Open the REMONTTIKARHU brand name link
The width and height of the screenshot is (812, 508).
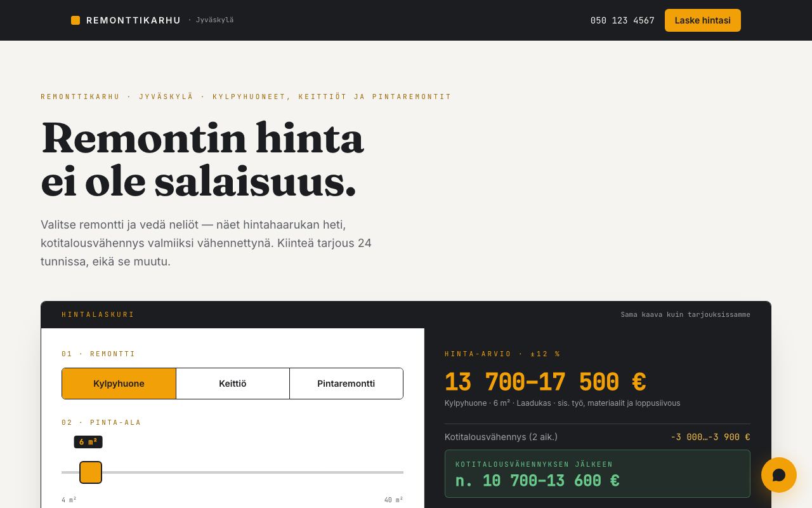[133, 20]
